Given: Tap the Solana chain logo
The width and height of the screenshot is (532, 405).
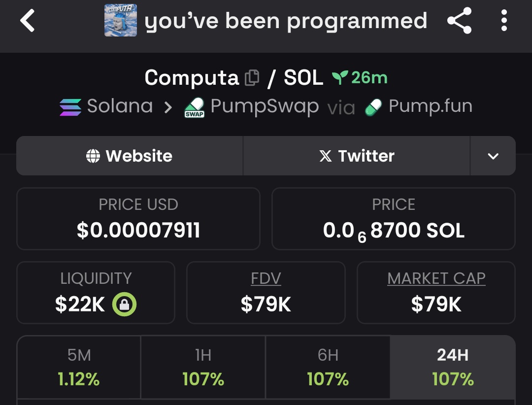Looking at the screenshot, I should 70,106.
